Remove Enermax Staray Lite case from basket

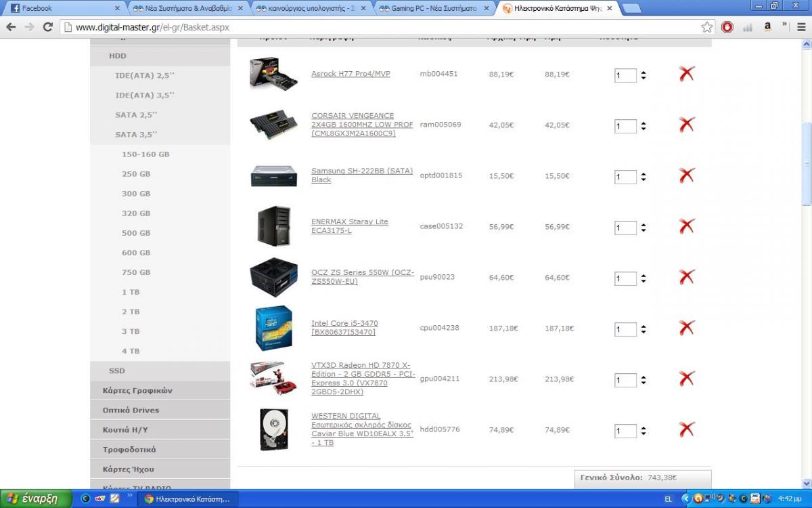click(687, 226)
